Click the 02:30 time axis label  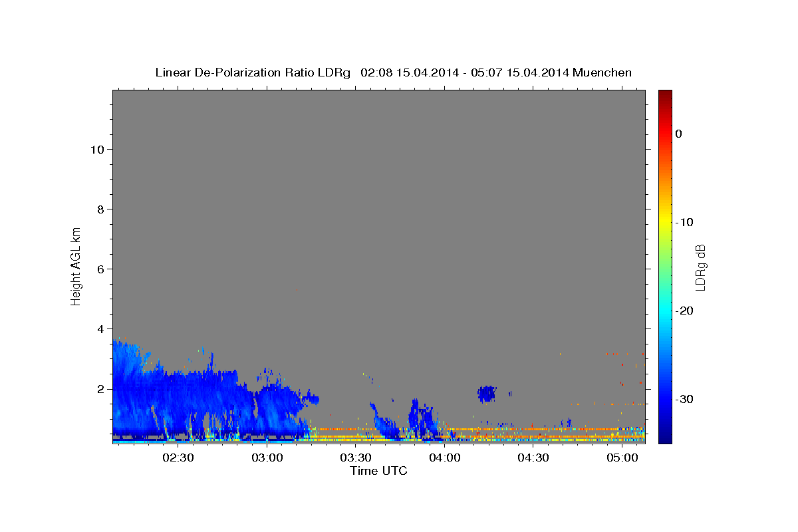coord(178,458)
